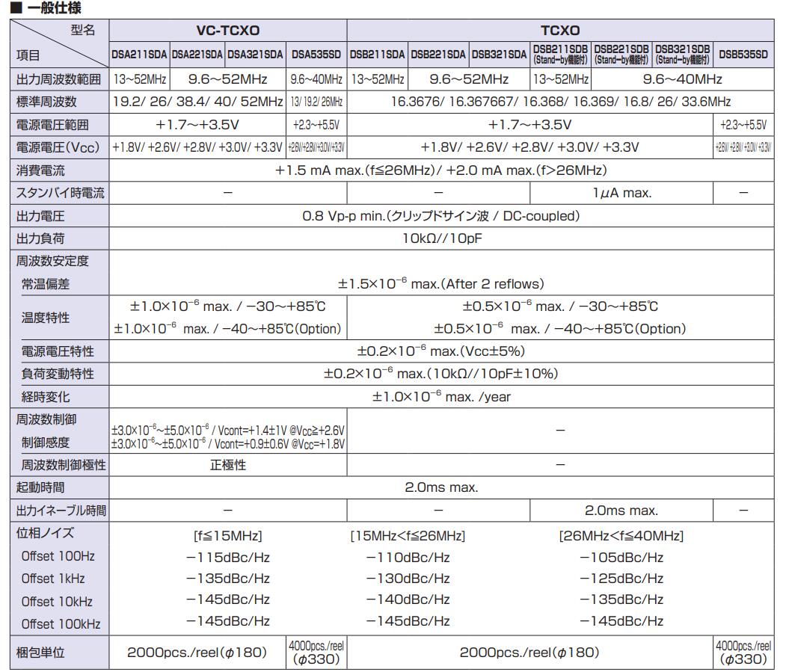Select the 10kΩ//10pF output load cell
Screen dimensions: 786x672
tap(442, 238)
